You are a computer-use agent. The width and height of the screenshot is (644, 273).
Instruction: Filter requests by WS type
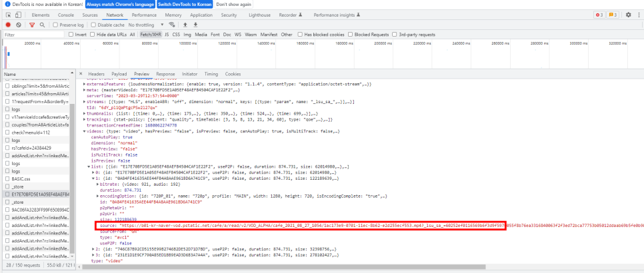click(238, 35)
